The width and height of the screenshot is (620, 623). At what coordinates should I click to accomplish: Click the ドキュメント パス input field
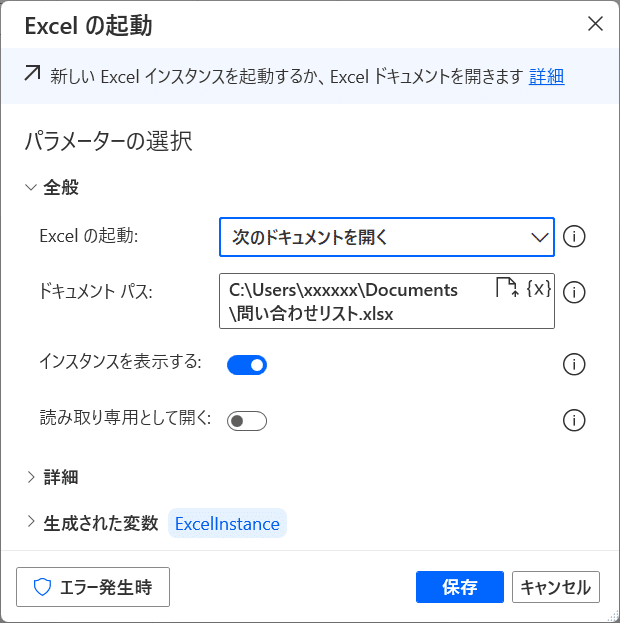click(x=387, y=301)
